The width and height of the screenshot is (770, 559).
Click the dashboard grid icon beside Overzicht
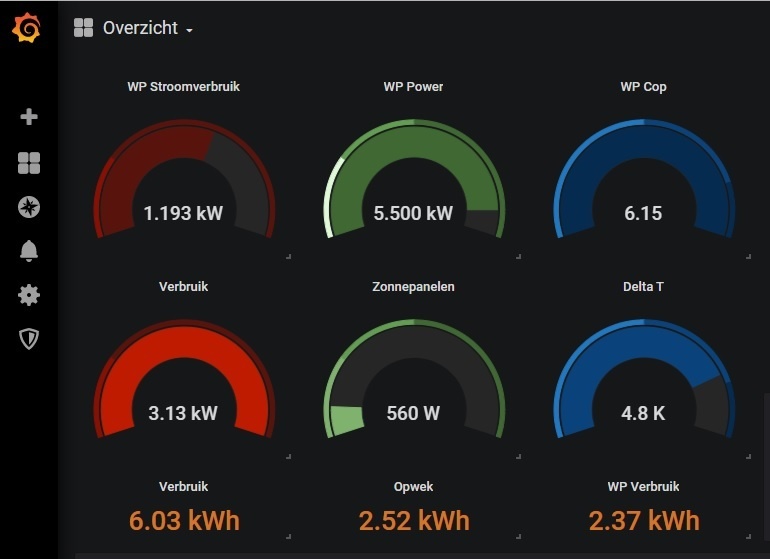pyautogui.click(x=83, y=28)
